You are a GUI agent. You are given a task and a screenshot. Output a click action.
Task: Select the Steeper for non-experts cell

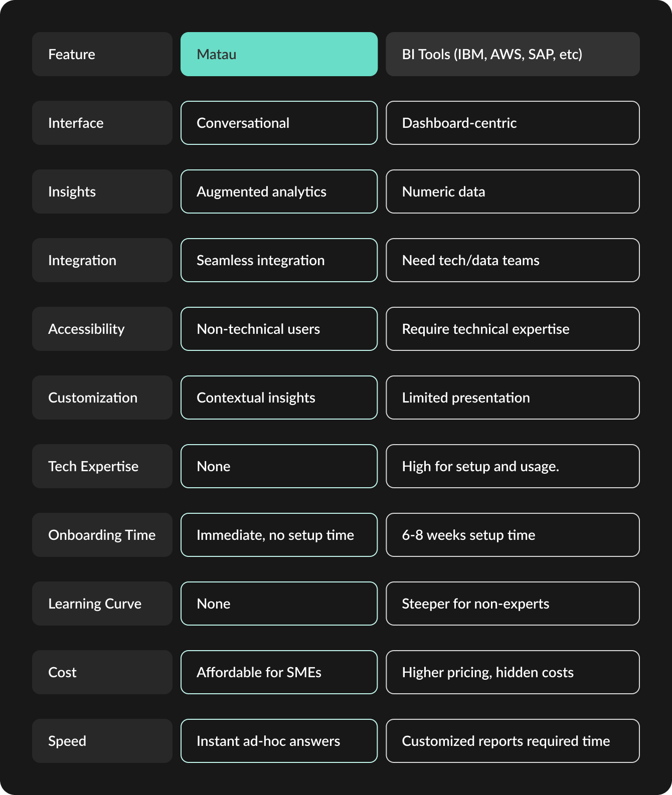pos(513,604)
